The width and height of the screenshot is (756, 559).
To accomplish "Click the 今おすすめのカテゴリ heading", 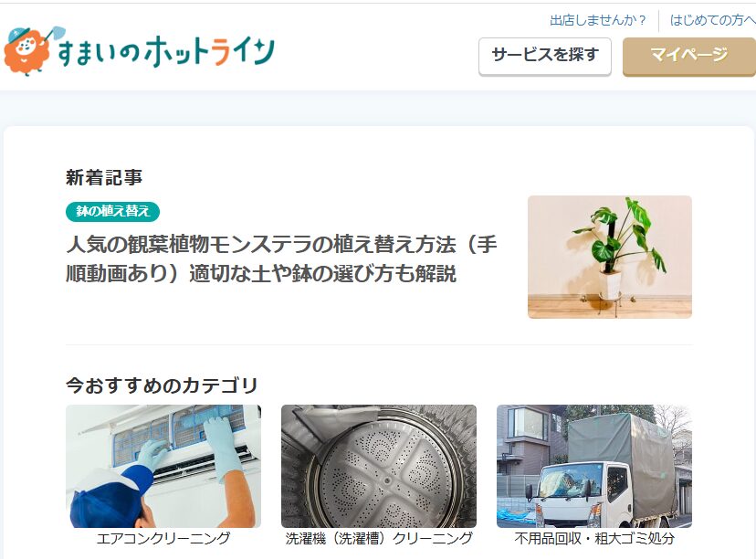I will (163, 385).
